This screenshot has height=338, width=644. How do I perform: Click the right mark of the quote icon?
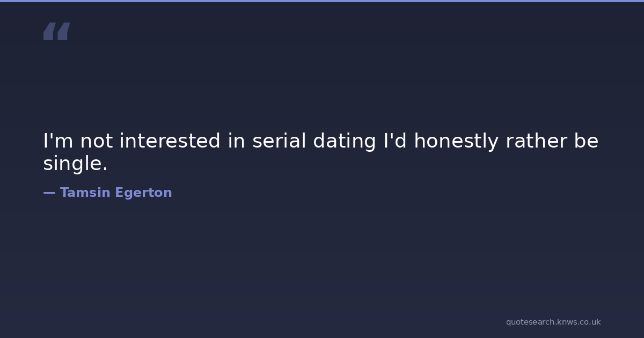tap(63, 32)
